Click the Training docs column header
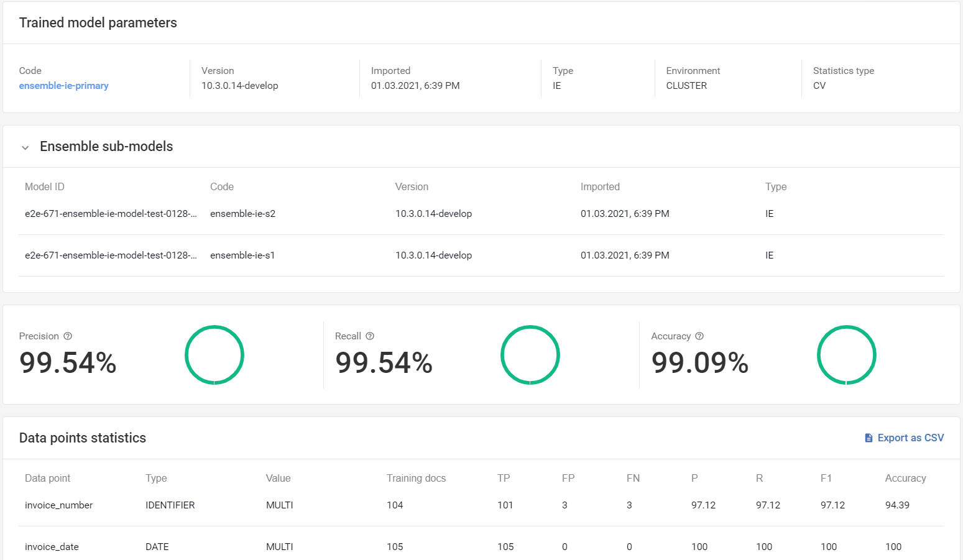 click(x=417, y=479)
